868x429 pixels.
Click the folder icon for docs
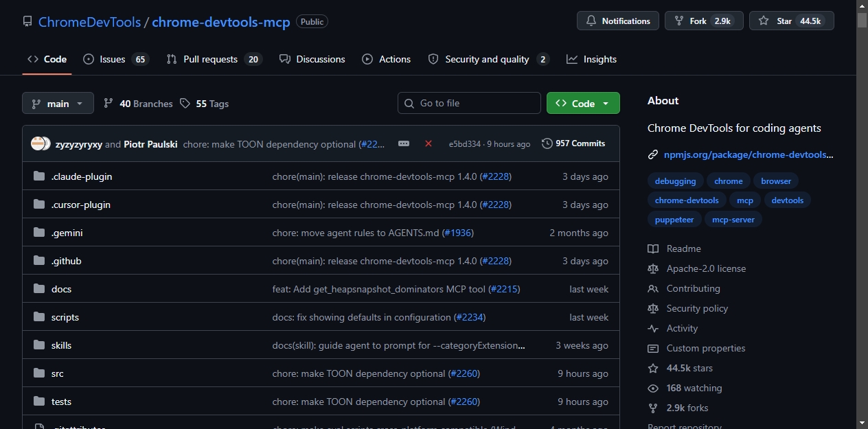pos(39,289)
